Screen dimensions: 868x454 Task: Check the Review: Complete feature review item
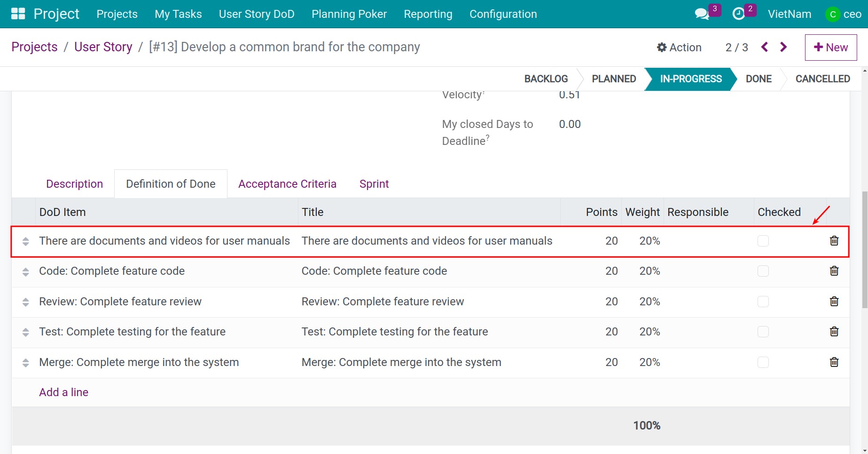tap(763, 302)
